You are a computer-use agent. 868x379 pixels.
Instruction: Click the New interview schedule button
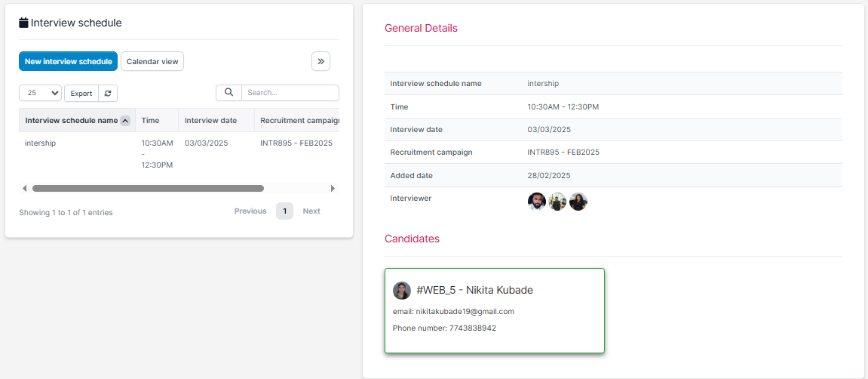68,61
